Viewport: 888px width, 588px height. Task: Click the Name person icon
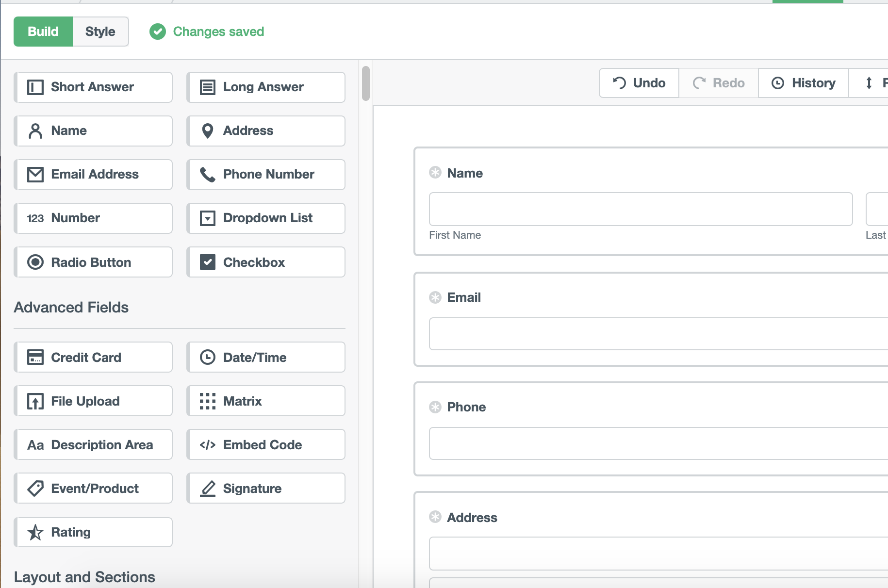34,131
